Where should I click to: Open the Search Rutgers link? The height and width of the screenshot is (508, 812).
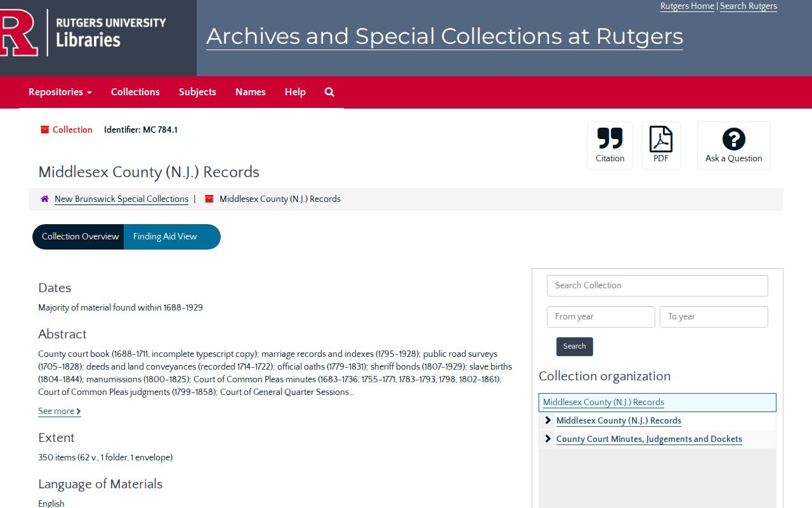point(749,6)
